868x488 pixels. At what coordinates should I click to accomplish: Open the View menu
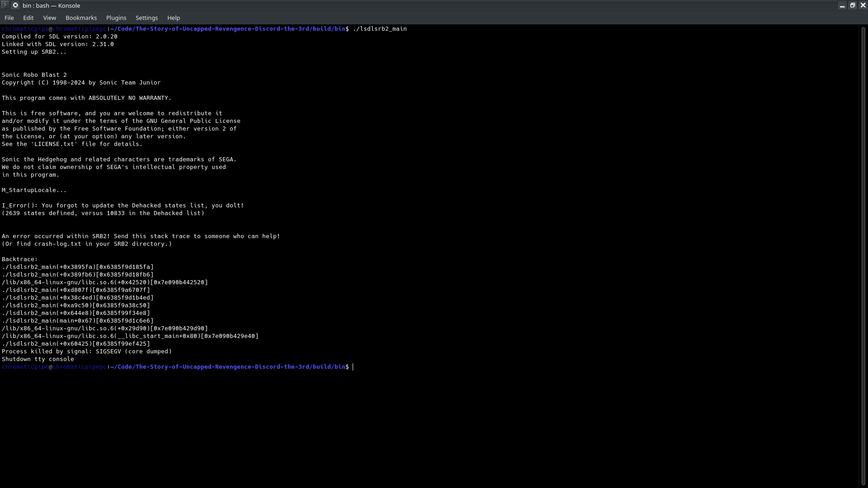click(x=50, y=18)
